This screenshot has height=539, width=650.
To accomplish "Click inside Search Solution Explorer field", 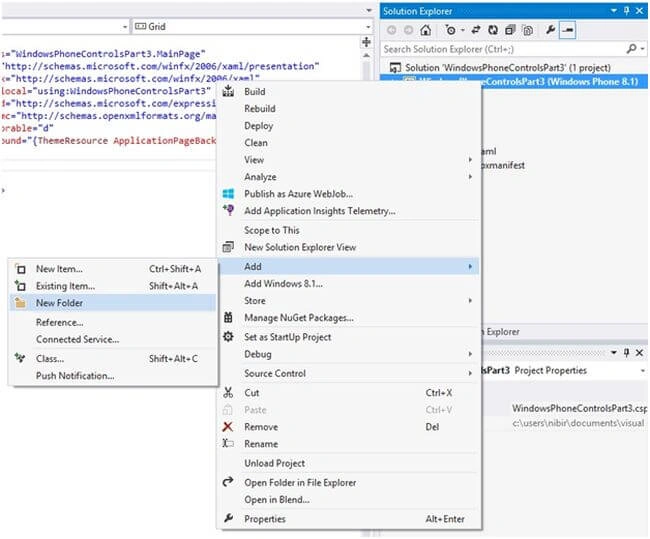I will [504, 49].
